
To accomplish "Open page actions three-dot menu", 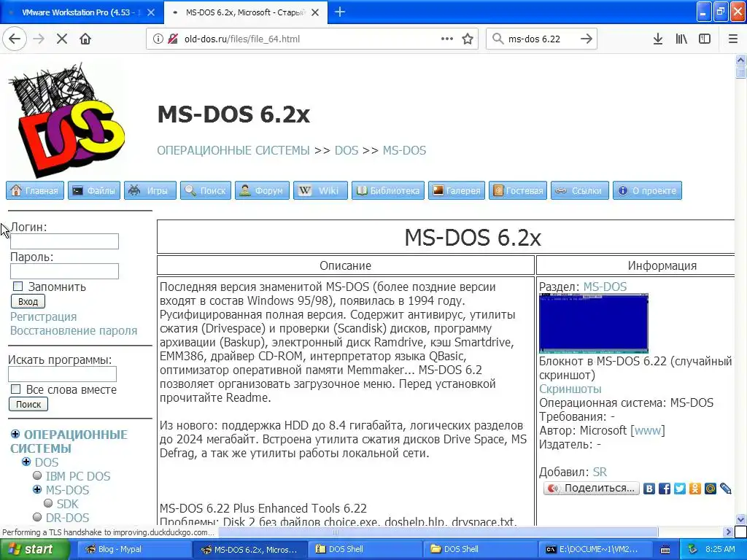I will (x=447, y=39).
